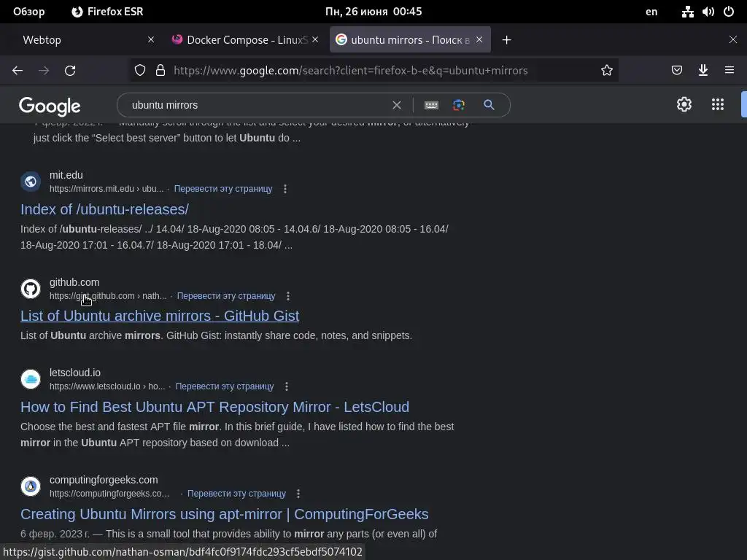Open Index of /ubuntu-releases/ result
The width and height of the screenshot is (747, 560).
tap(104, 209)
